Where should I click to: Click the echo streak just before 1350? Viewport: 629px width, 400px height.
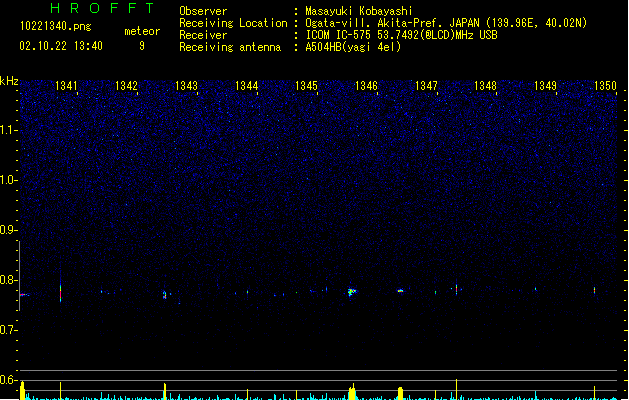pyautogui.click(x=595, y=290)
